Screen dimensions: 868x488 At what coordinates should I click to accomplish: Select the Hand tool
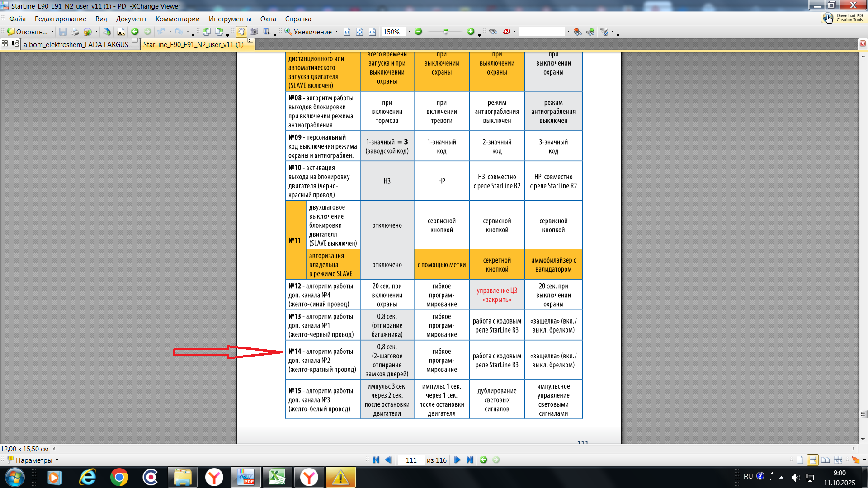coord(241,32)
